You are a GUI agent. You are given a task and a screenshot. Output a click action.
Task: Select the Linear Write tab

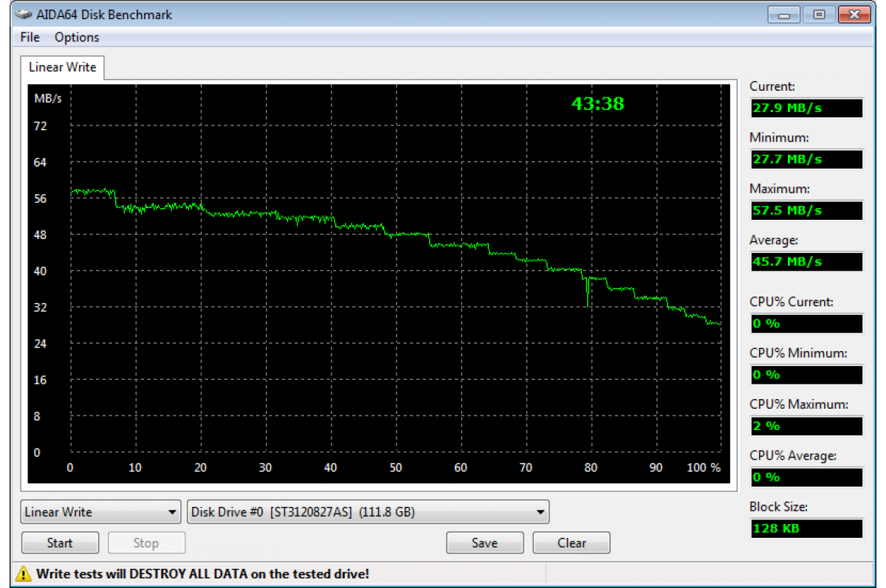point(63,67)
